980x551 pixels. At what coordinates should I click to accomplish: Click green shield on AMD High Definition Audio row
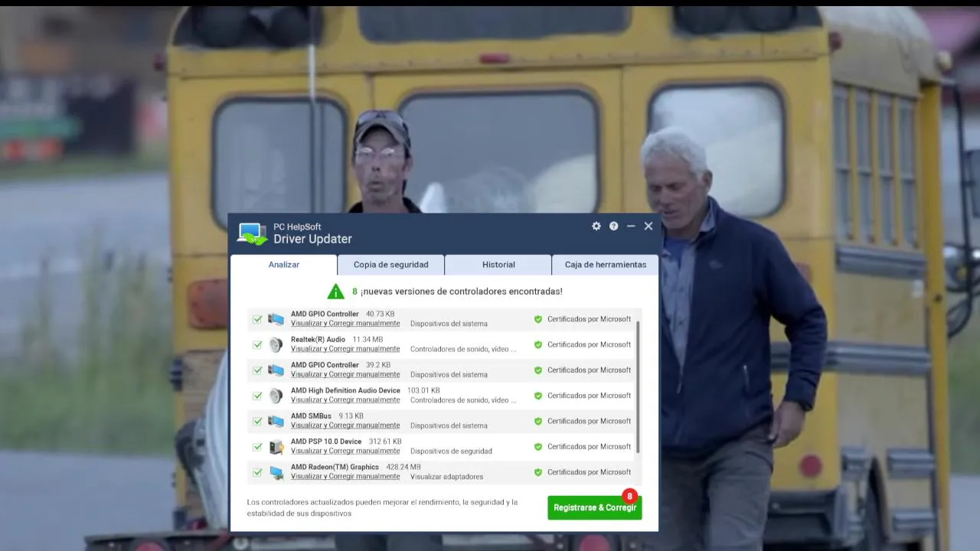pos(538,396)
